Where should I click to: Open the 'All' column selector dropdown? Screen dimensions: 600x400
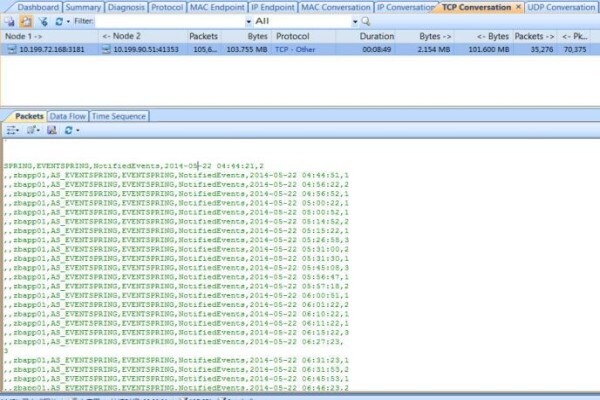click(355, 21)
